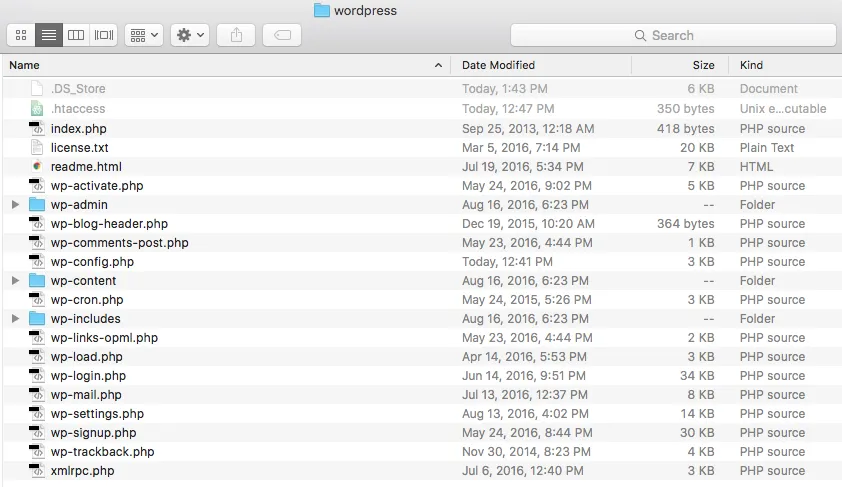Click the Share toolbar button
Screen dimensions: 842x487
click(x=236, y=35)
